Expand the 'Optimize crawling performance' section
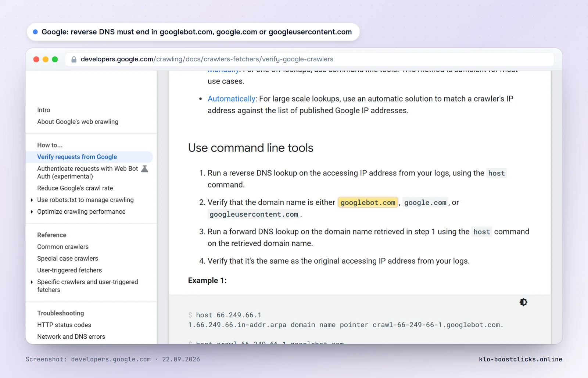588x378 pixels. click(x=32, y=212)
